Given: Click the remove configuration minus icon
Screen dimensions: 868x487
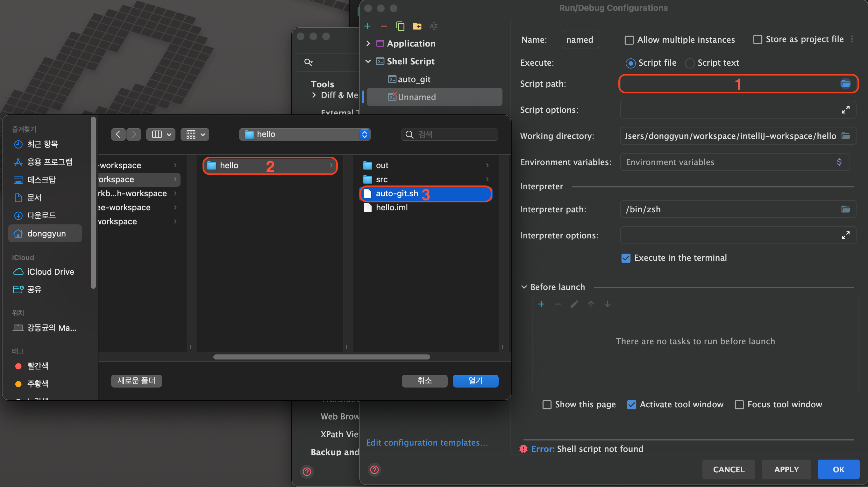Looking at the screenshot, I should pos(384,26).
